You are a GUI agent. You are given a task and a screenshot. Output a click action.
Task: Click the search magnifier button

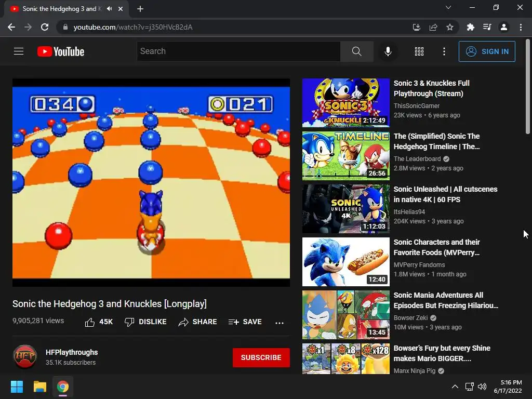point(356,51)
